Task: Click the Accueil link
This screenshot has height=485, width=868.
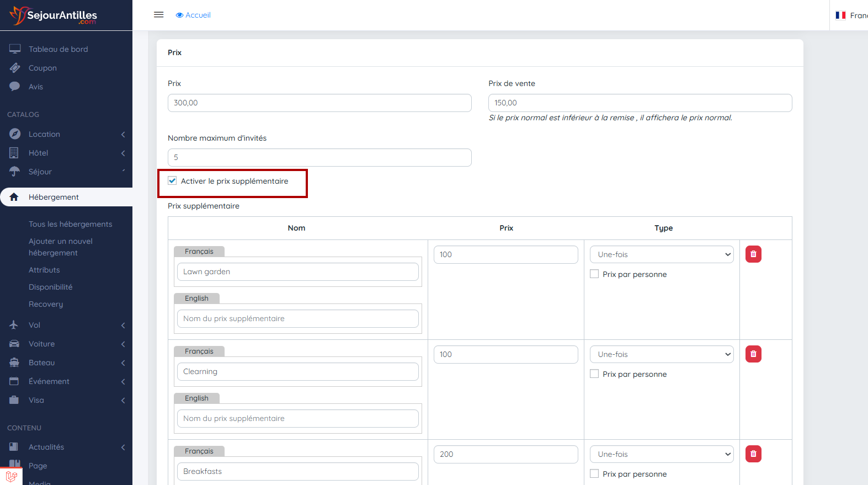Action: (x=194, y=15)
